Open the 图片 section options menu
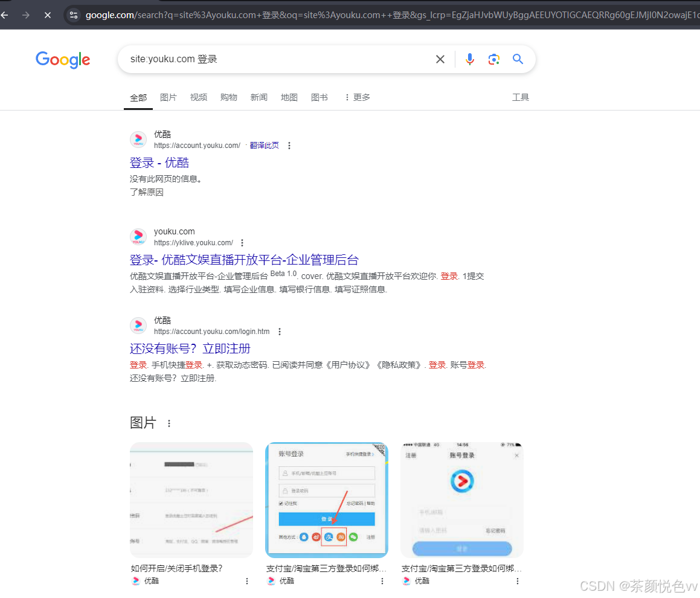This screenshot has height=598, width=700. pos(169,423)
